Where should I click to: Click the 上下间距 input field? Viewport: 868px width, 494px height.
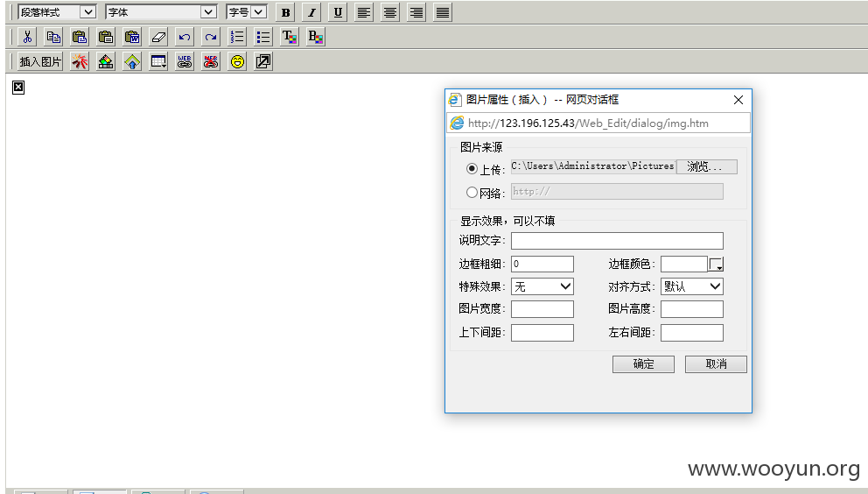(542, 333)
